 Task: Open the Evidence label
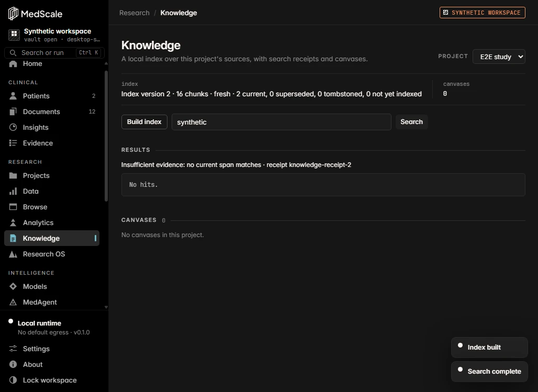[x=38, y=143]
